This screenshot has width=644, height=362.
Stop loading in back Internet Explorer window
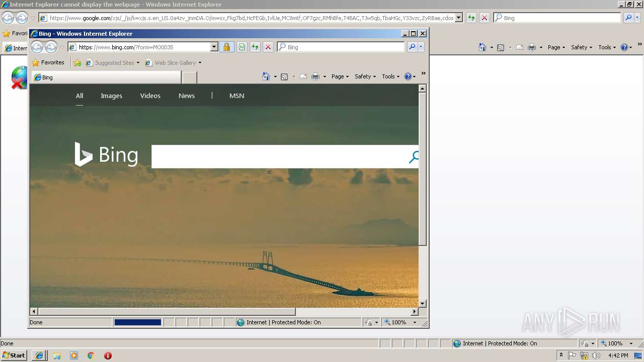click(485, 18)
